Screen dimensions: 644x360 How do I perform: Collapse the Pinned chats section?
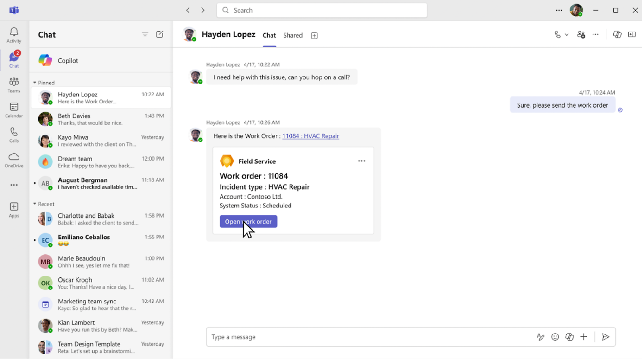[35, 83]
